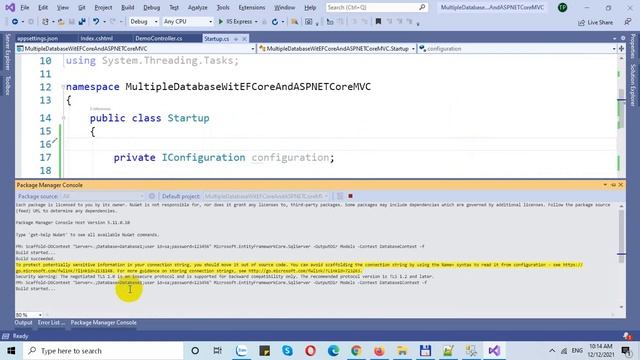Open the Tools menu
This screenshot has height=360, width=640.
click(223, 7)
